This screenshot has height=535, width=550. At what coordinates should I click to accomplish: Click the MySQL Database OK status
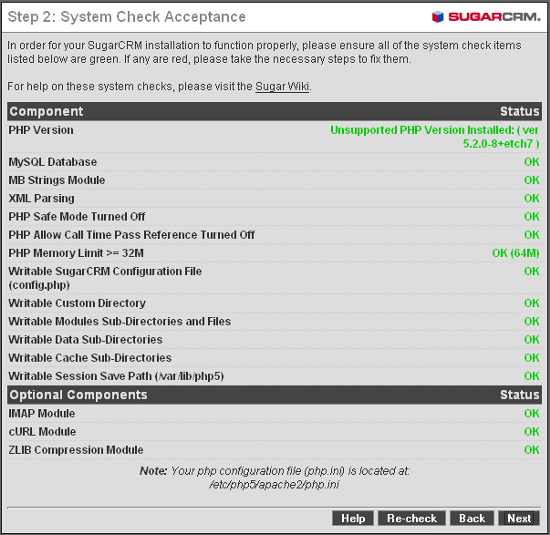pyautogui.click(x=531, y=162)
